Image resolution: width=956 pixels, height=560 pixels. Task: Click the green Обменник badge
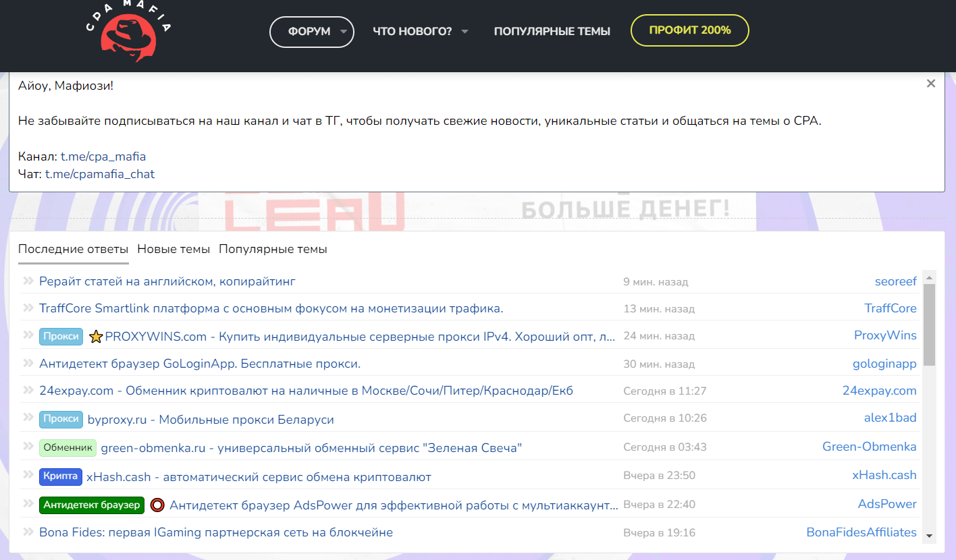tap(68, 447)
